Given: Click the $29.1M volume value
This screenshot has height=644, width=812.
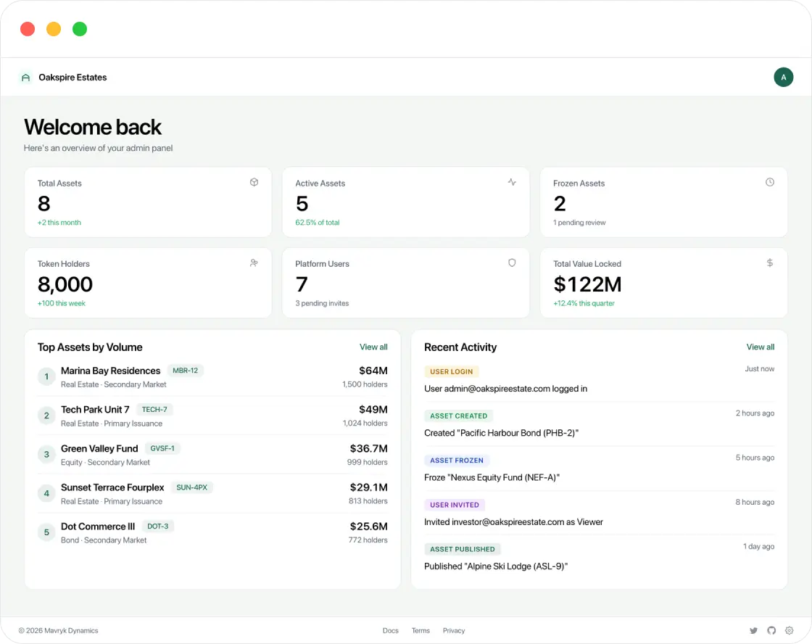Looking at the screenshot, I should coord(368,487).
